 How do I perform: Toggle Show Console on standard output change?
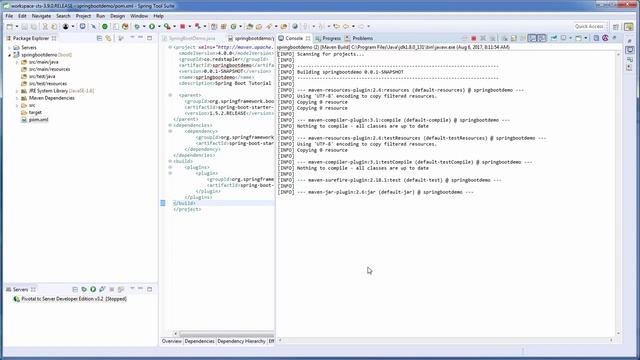532,38
